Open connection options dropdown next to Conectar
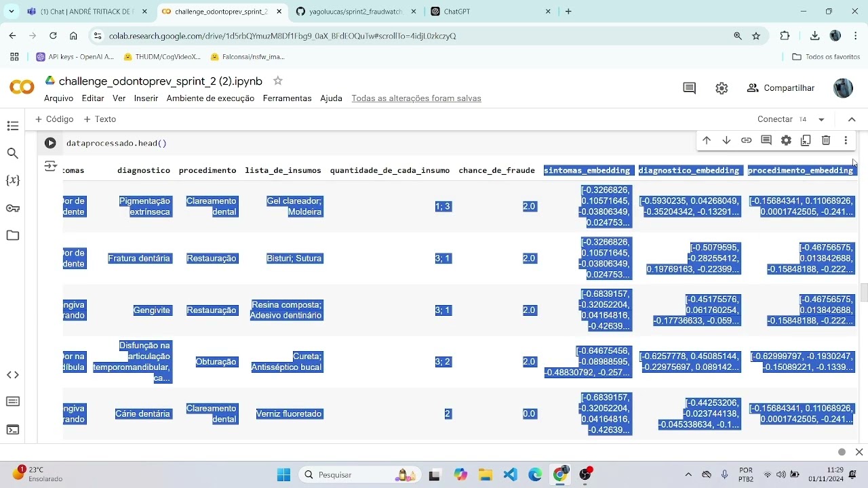868x488 pixels. click(x=821, y=119)
